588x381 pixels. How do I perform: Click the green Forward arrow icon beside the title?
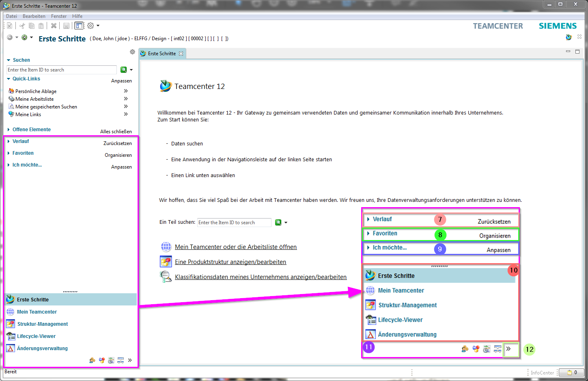24,37
